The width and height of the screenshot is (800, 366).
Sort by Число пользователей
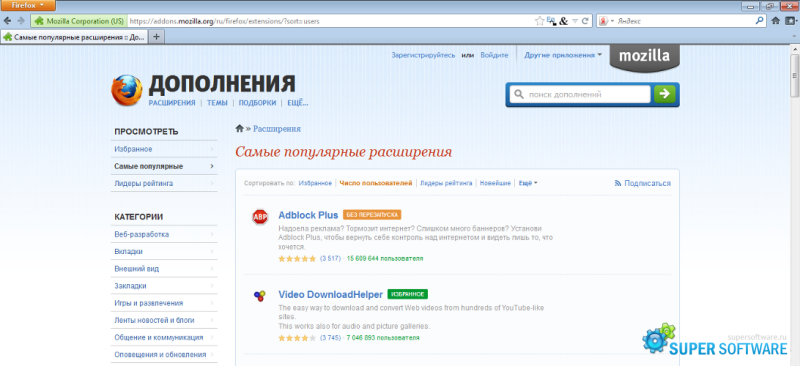coord(376,183)
